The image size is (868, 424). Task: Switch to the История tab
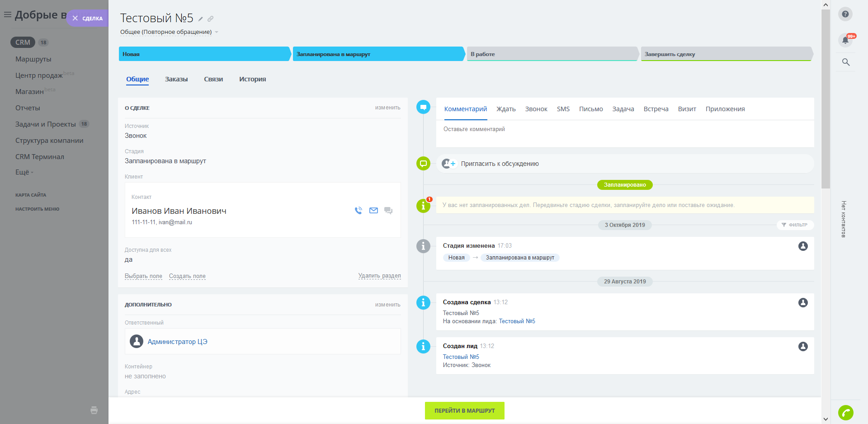(252, 79)
